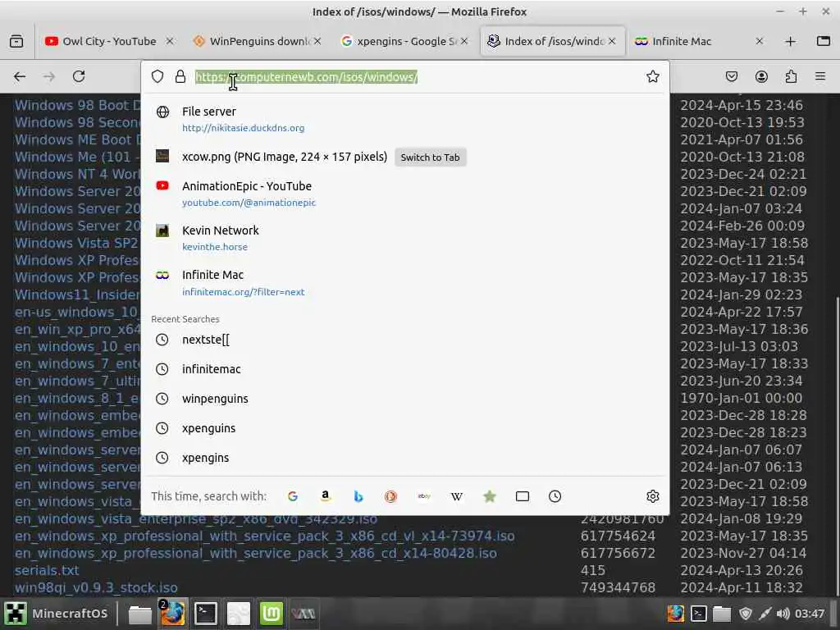The image size is (840, 630).
Task: Switch to WinPenguins download tab
Action: click(259, 41)
